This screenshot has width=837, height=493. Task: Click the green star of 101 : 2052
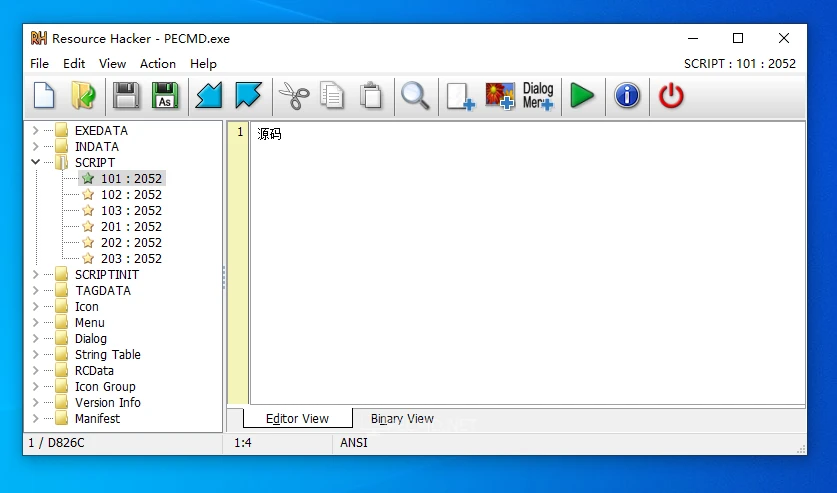click(88, 178)
